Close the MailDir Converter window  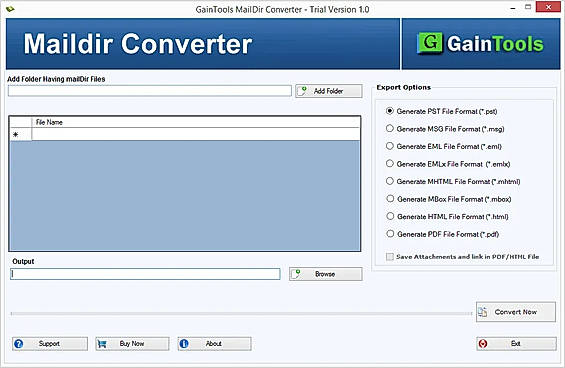point(548,7)
